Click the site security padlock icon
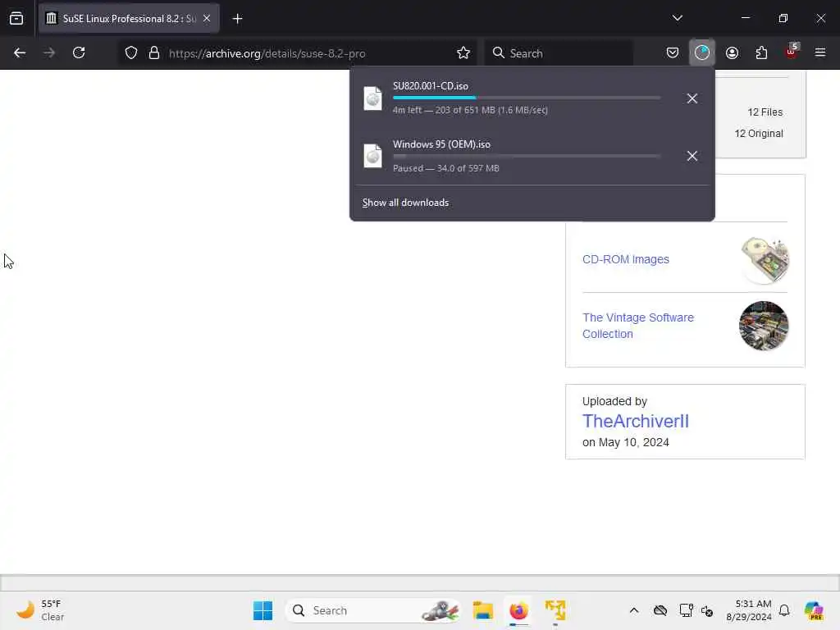840x630 pixels. [154, 53]
